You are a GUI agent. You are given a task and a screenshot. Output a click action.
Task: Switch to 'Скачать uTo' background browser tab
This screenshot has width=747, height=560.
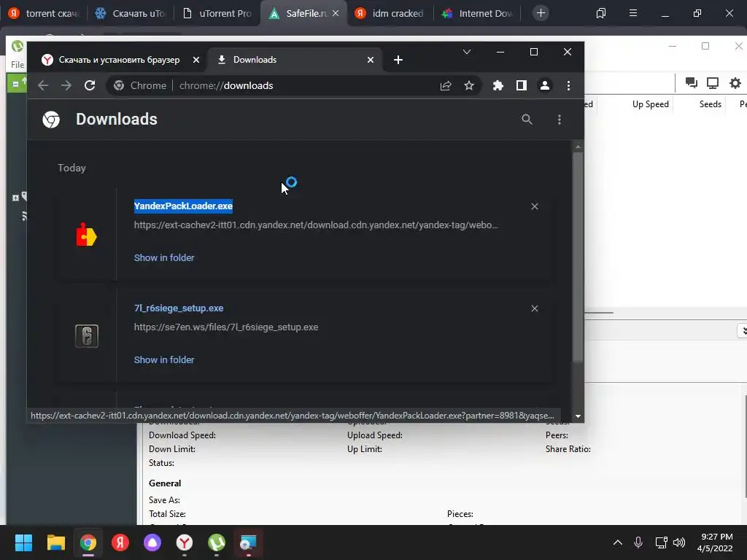tap(130, 13)
